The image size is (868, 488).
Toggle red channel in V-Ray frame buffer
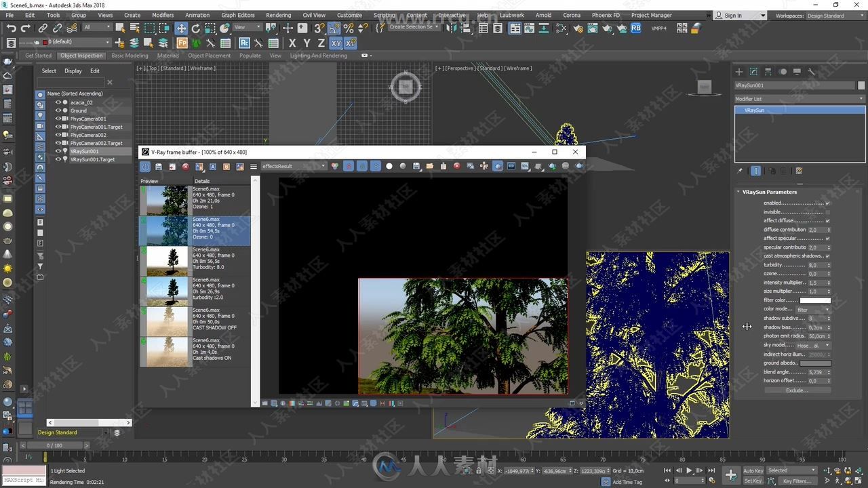[x=349, y=166]
